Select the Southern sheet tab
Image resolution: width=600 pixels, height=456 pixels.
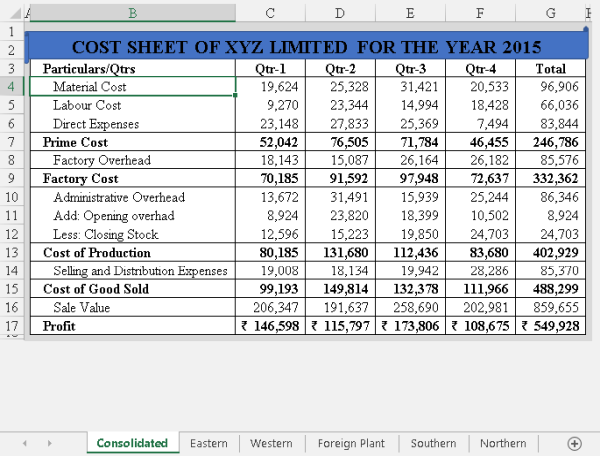coord(433,443)
